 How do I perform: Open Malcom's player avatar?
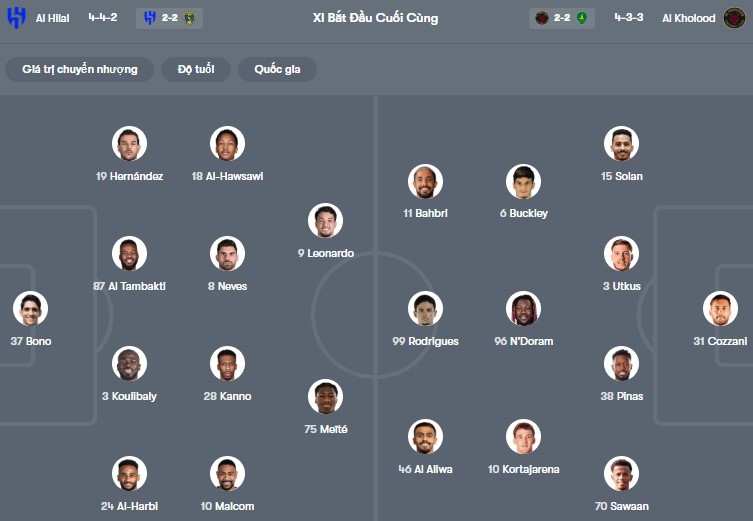point(228,474)
